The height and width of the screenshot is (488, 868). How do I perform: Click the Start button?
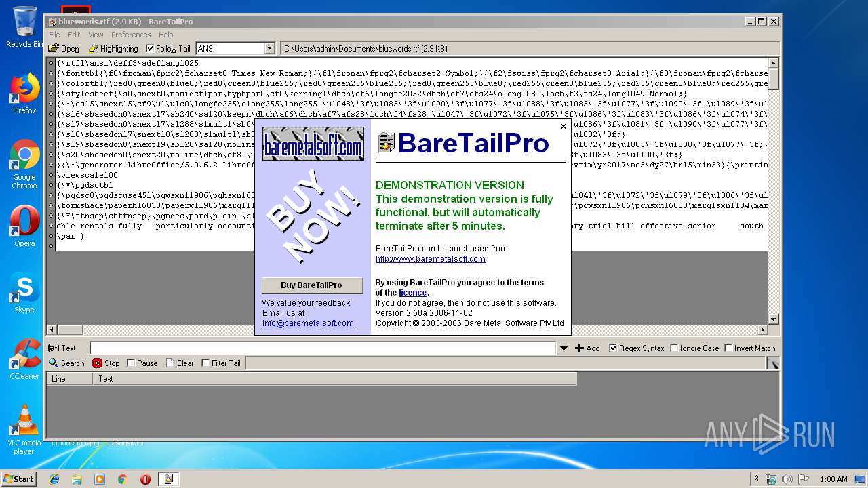[x=19, y=479]
